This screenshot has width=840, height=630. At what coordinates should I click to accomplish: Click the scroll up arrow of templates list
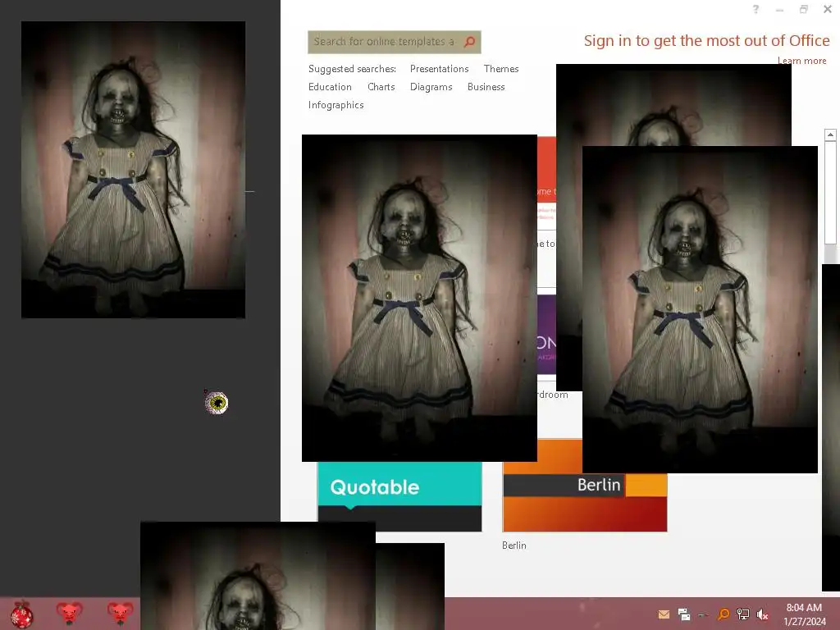click(830, 135)
